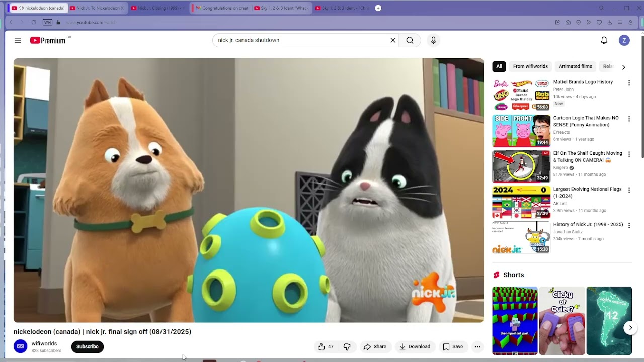
Task: Open History of Nick Jr. thumbnail
Action: tap(521, 237)
